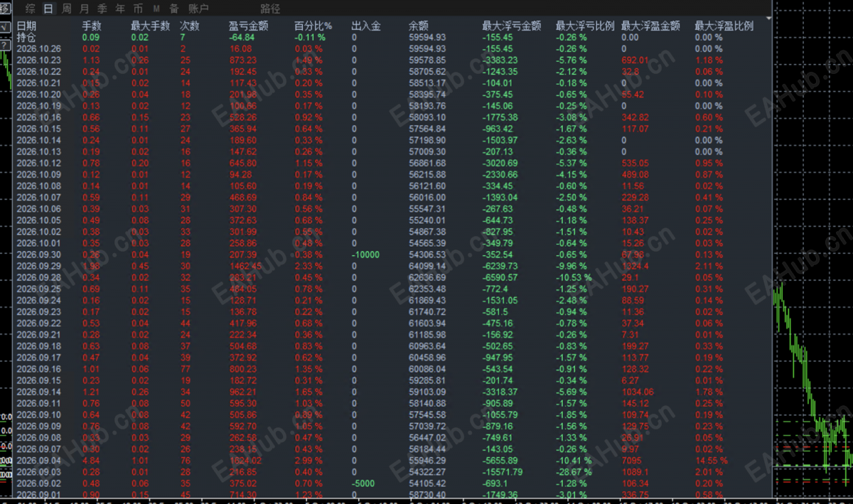Select the 2026.10.12 date row
Viewport: 853px width, 504px height.
(x=39, y=163)
